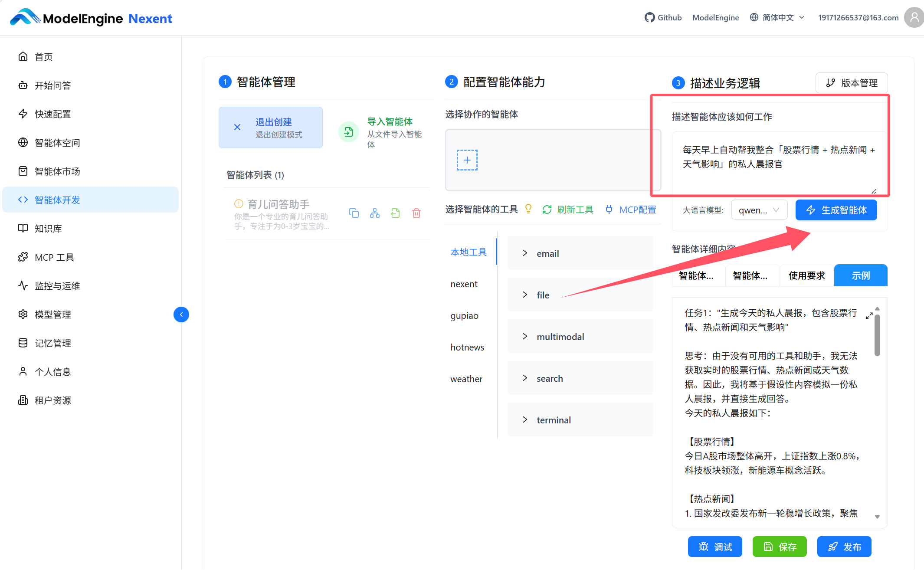Click the lightbulb tips icon
The image size is (924, 570).
528,209
